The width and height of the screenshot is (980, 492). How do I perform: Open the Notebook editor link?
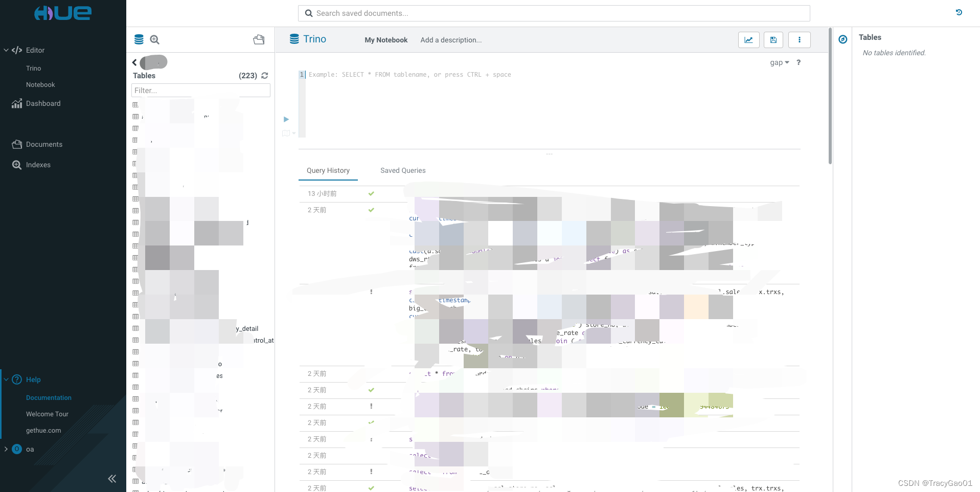[x=40, y=84]
